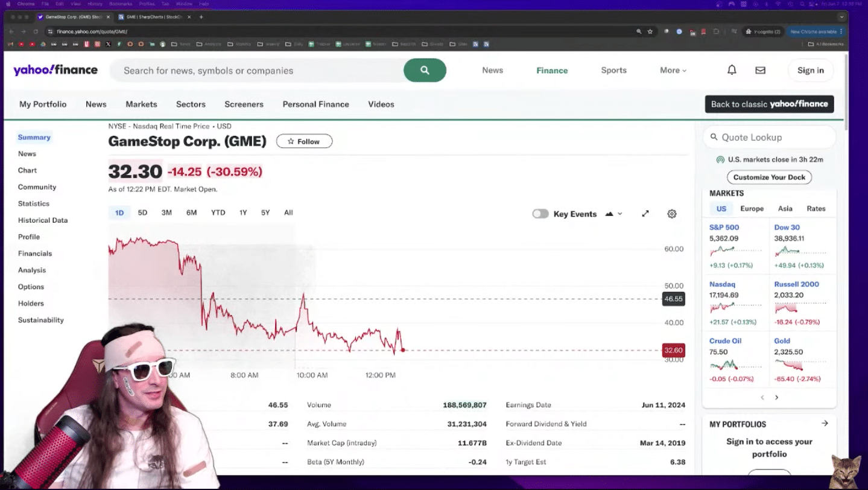The image size is (868, 490).
Task: Open Historical Data in sidebar
Action: [x=43, y=220]
